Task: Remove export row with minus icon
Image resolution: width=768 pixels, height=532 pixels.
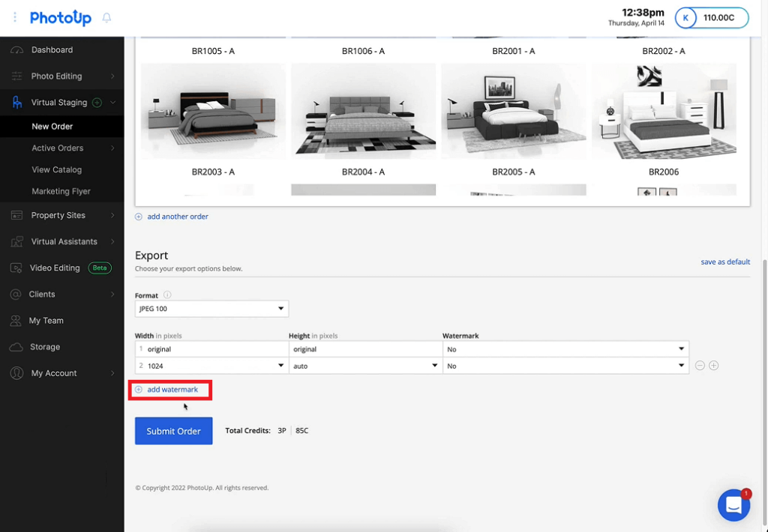Action: click(700, 366)
